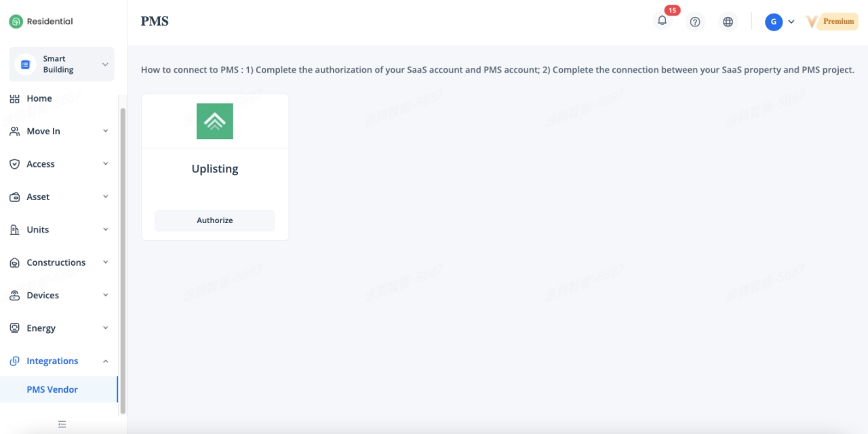Image resolution: width=868 pixels, height=434 pixels.
Task: Open the notifications bell icon
Action: click(x=662, y=21)
